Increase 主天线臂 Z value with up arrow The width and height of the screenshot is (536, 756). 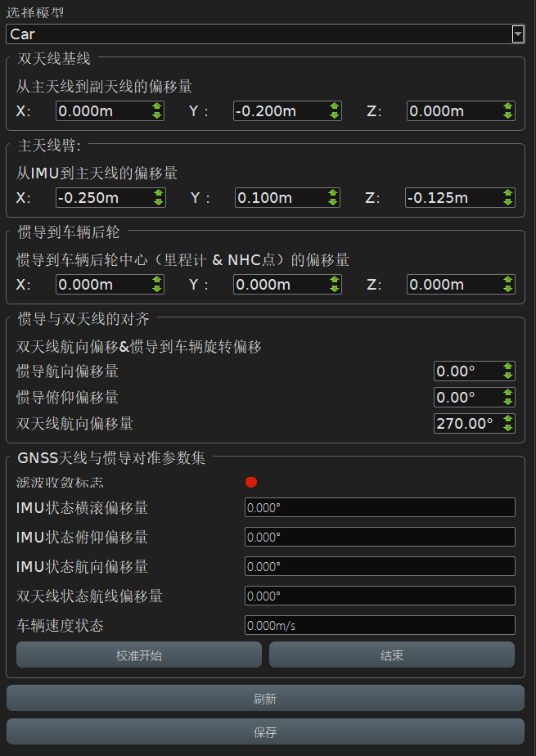(x=508, y=193)
